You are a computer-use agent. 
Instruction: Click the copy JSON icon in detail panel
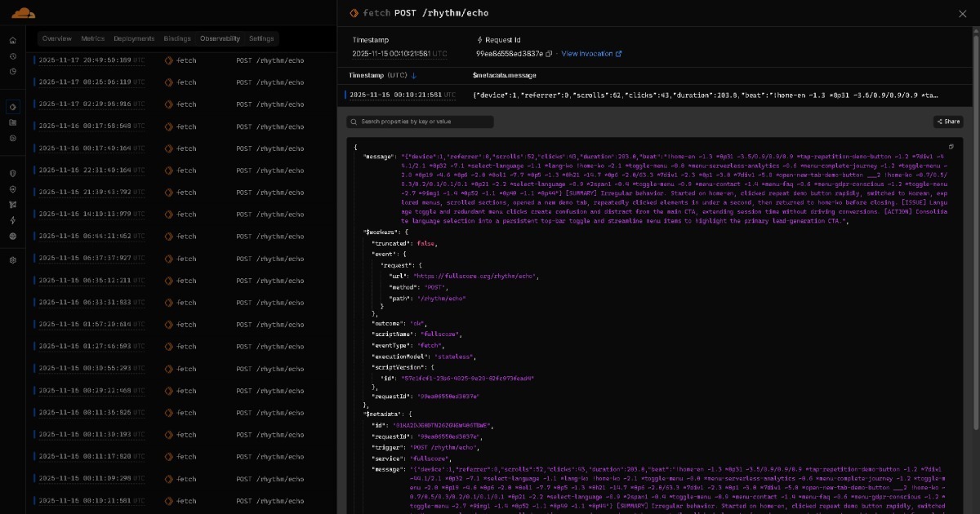(x=951, y=144)
